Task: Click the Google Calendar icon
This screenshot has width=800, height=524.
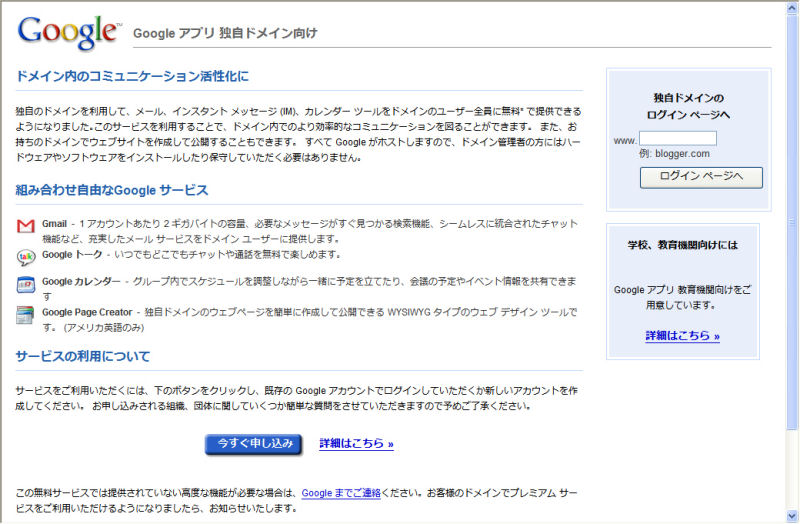Action: coord(26,285)
